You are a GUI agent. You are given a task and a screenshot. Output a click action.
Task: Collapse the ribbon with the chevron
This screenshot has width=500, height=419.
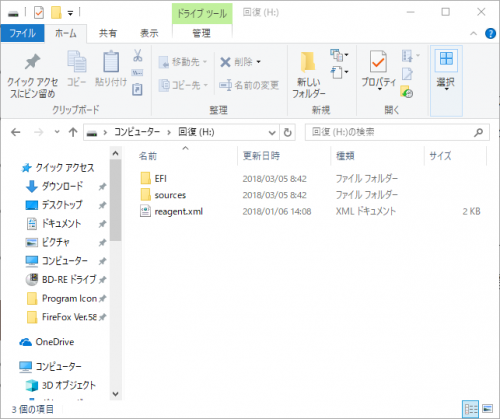pos(473,33)
